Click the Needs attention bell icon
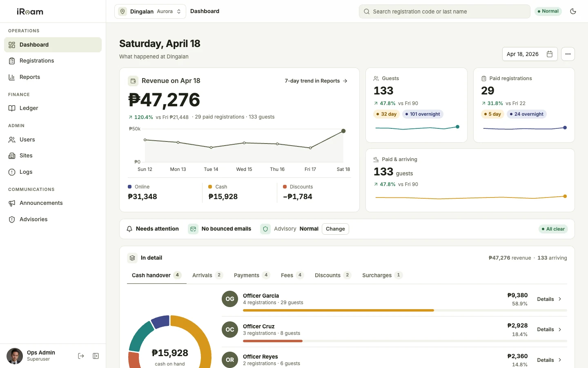Screen dimensions: 588x368 coord(129,229)
